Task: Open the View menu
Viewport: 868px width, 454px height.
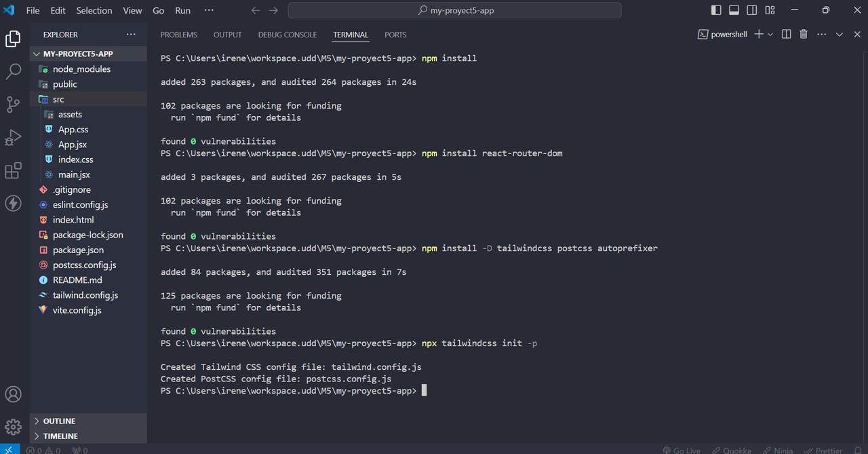Action: click(x=132, y=11)
